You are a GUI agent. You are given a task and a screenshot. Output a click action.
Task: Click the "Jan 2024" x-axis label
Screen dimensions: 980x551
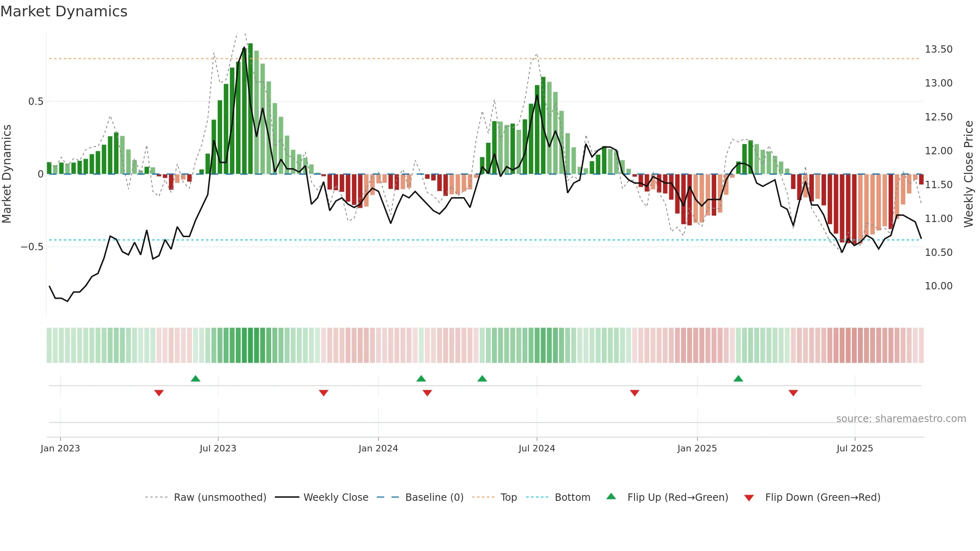point(379,448)
